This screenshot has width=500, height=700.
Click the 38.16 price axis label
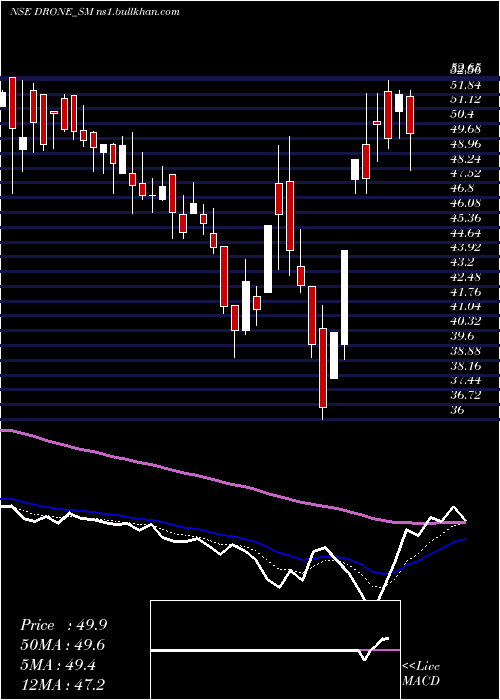coord(466,366)
